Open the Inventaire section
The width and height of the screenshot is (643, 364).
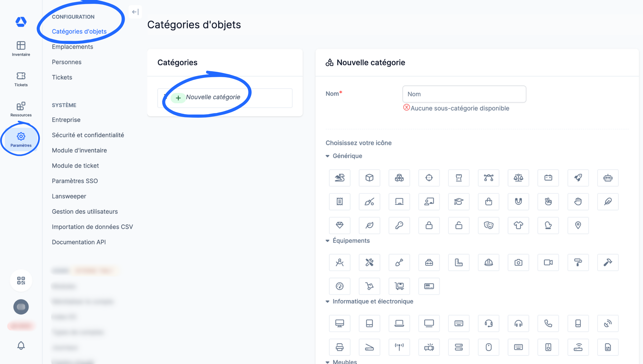[x=21, y=49]
